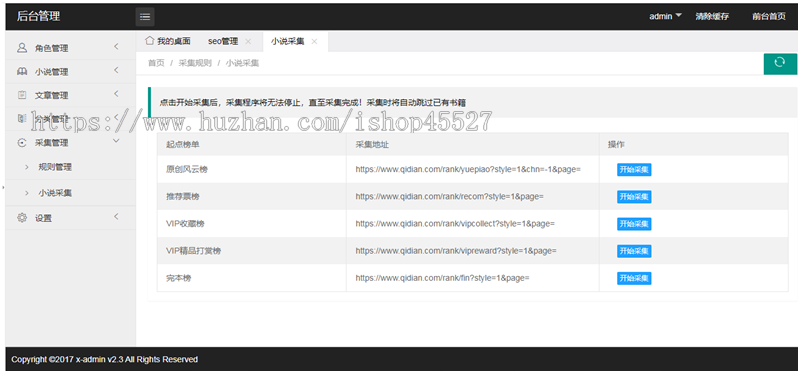Click the 原创风云榜 table cell
Viewport: 800px width, 373px height.
tap(252, 169)
